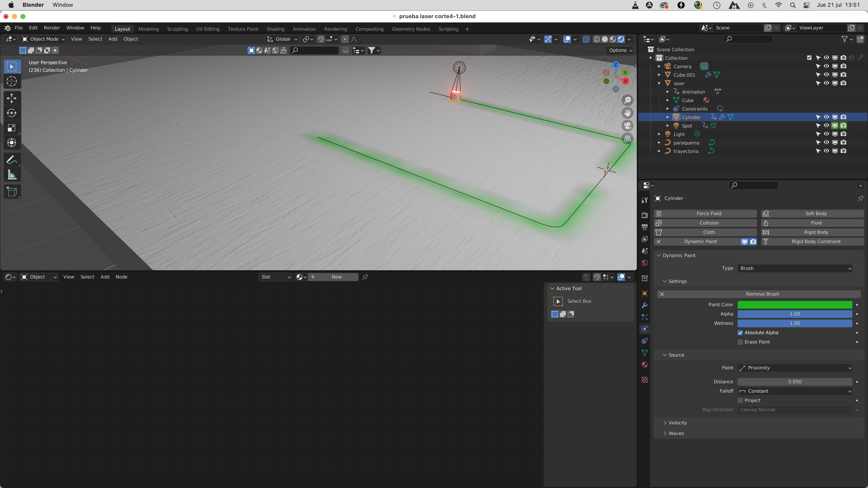Open the Modifiers wrench properties tab

pos(645,305)
